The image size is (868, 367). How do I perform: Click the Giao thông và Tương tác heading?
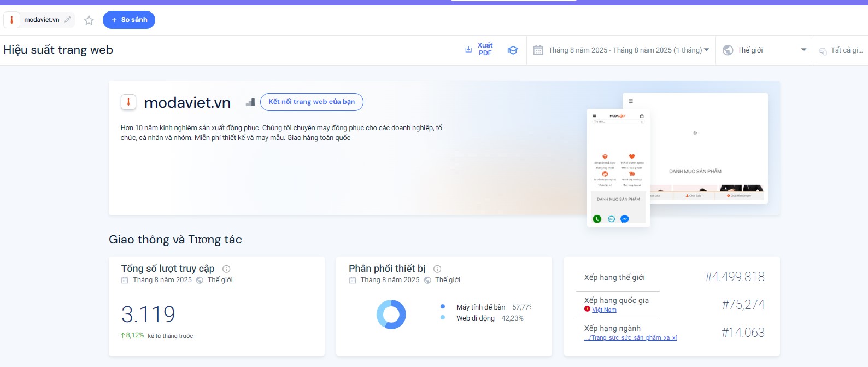(x=175, y=240)
